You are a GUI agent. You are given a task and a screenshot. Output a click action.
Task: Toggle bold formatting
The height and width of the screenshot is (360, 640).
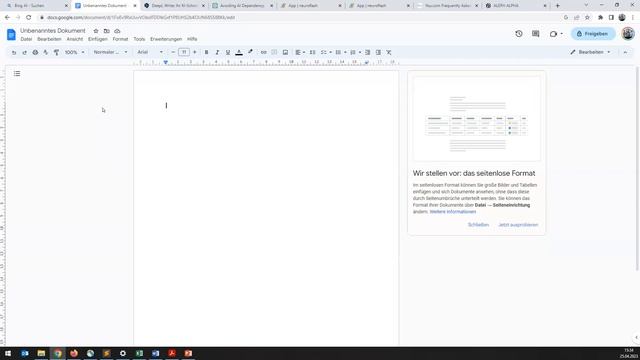207,52
